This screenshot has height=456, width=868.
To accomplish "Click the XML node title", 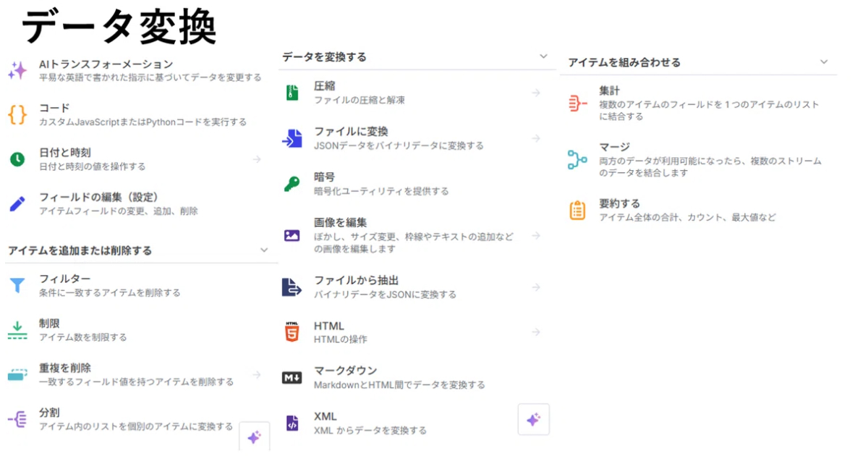I will tap(325, 416).
